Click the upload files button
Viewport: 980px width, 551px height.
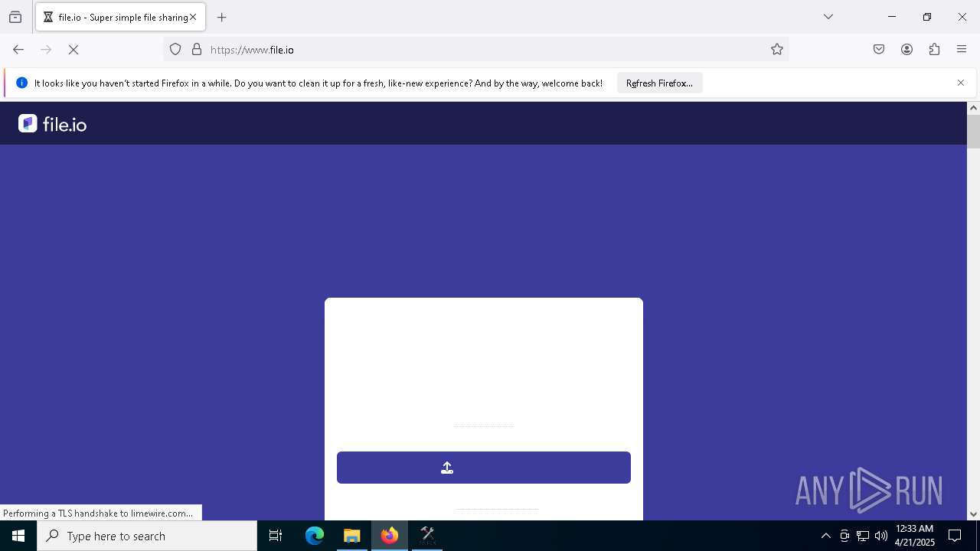(484, 468)
